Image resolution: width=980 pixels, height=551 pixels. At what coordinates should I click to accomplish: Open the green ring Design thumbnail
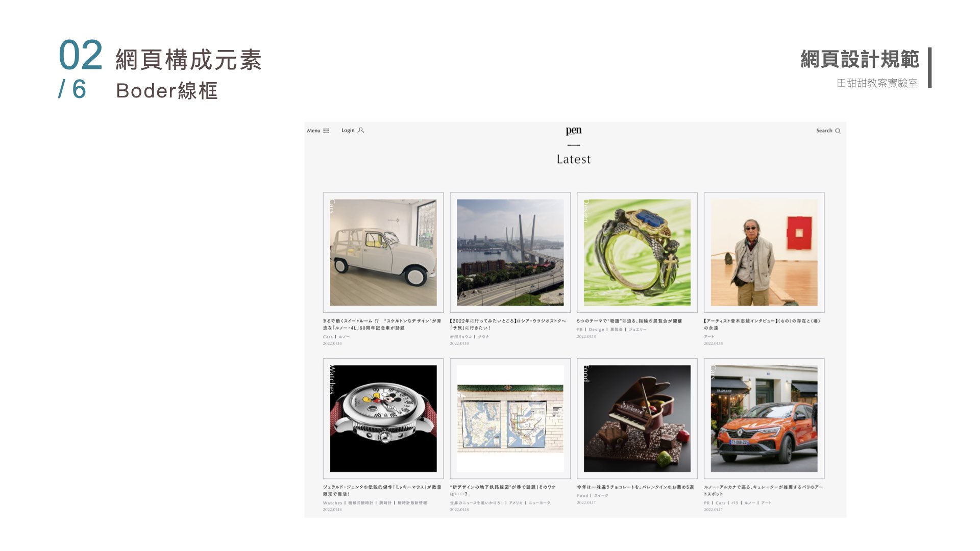point(637,253)
